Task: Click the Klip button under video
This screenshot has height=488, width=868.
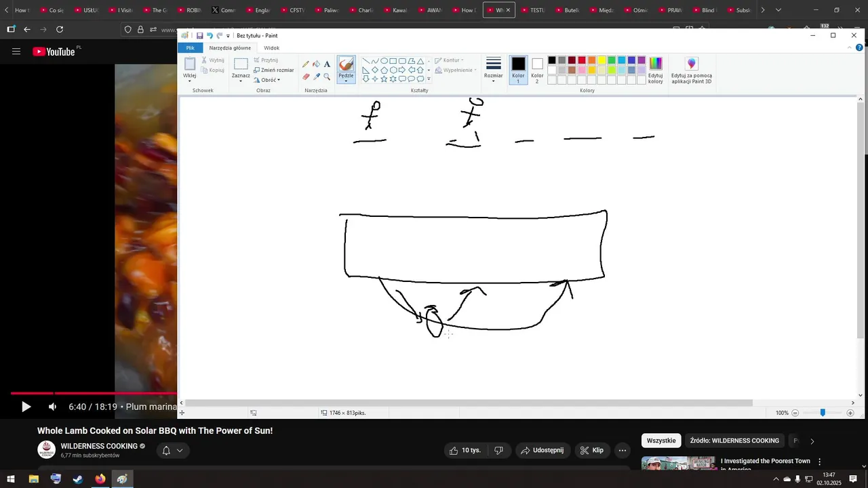Action: click(591, 450)
